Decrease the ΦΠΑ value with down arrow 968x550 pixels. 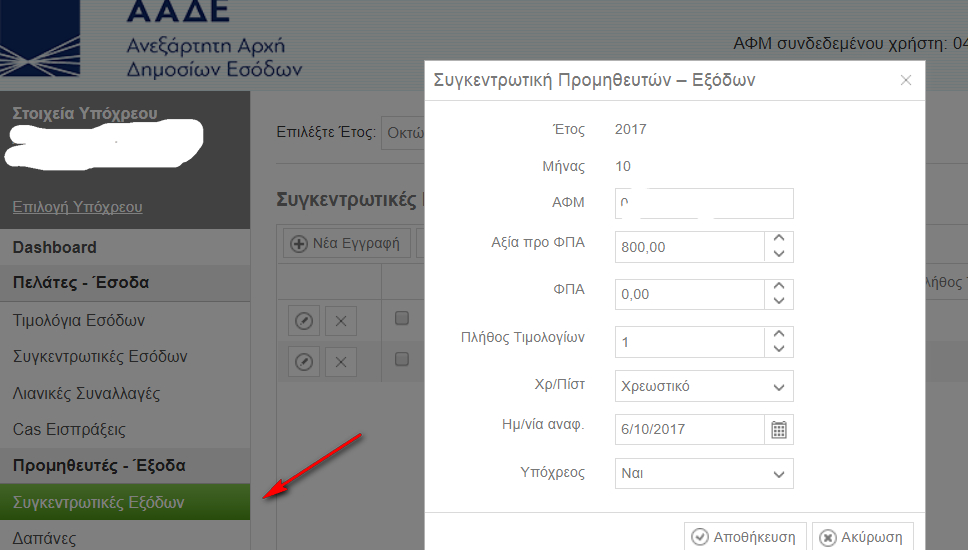pyautogui.click(x=779, y=301)
